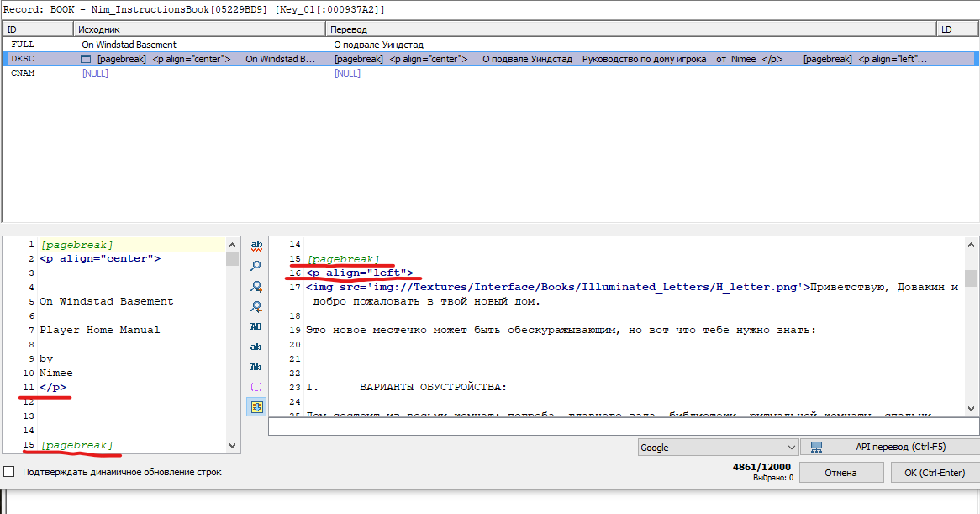
Task: Click the 'by' text on line 9
Action: [46, 358]
